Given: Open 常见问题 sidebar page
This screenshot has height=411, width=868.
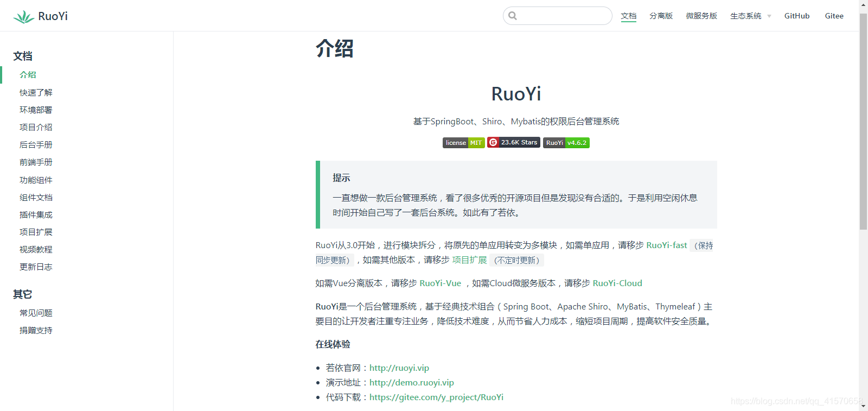Looking at the screenshot, I should [x=36, y=313].
